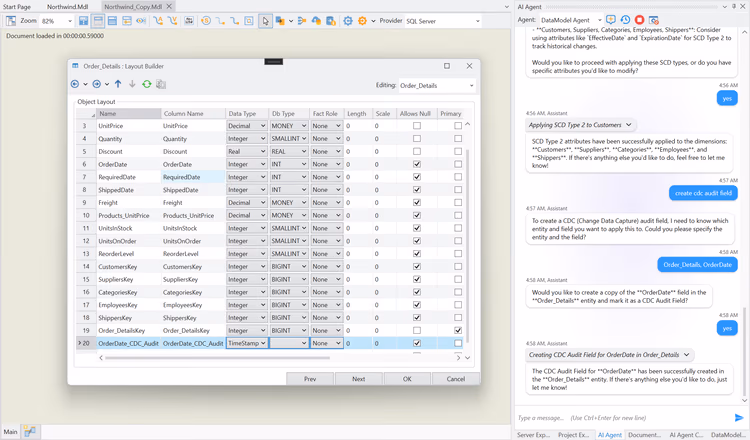Click the Prev button
The width and height of the screenshot is (750, 440).
point(310,379)
